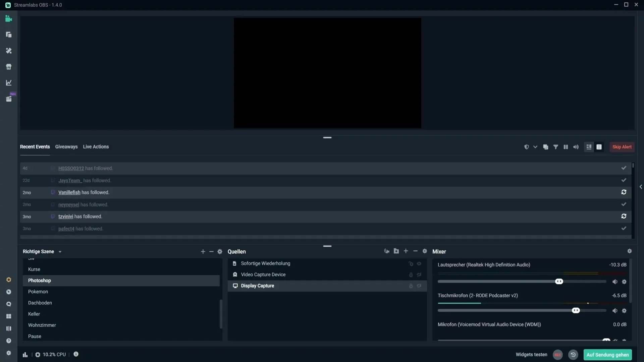644x362 pixels.
Task: Select the Dachboden scene
Action: 121,303
